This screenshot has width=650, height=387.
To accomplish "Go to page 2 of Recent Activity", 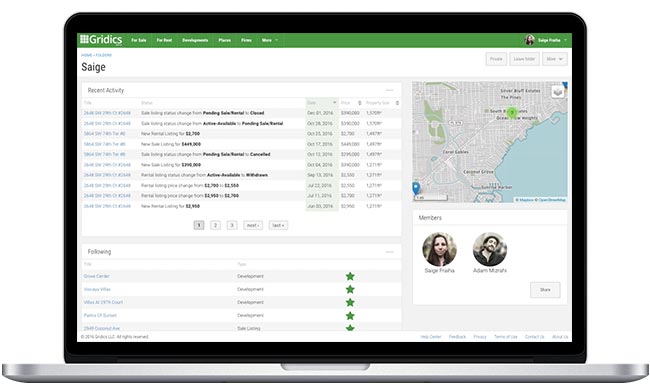I will click(215, 225).
